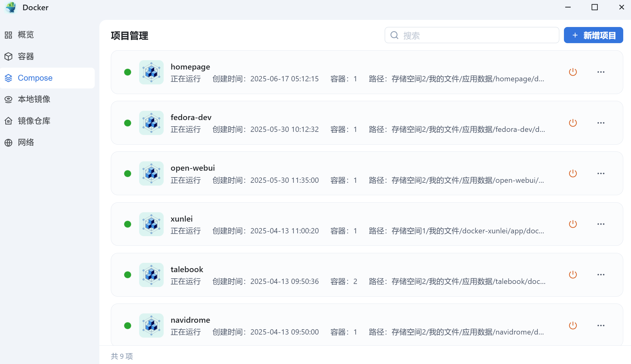The image size is (631, 364).
Task: Open the 概览 overview page
Action: (x=47, y=35)
